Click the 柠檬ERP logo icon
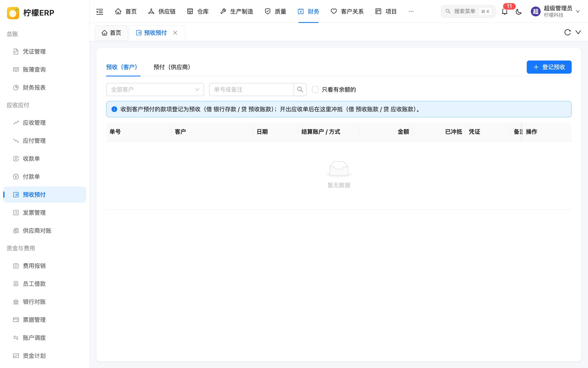This screenshot has height=368, width=588. coord(13,13)
